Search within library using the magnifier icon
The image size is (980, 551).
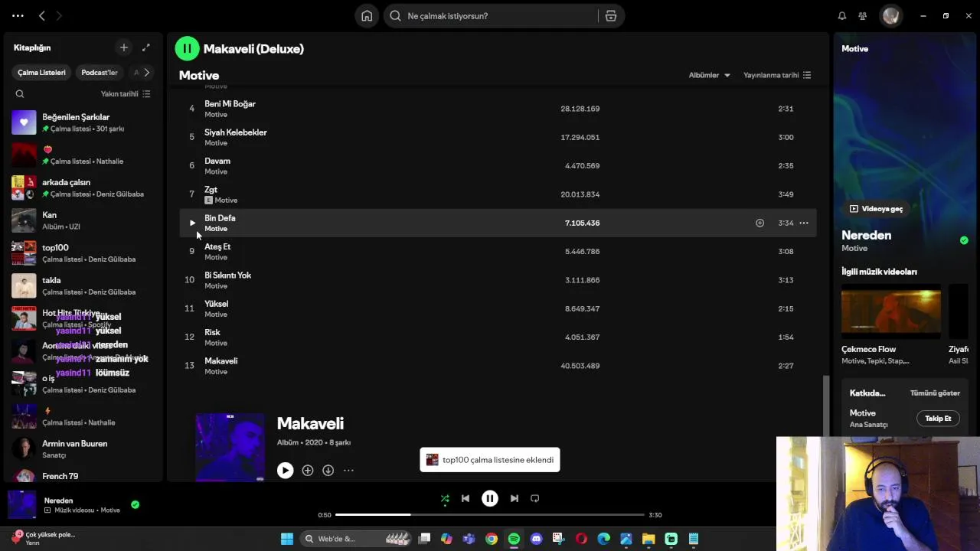tap(20, 94)
